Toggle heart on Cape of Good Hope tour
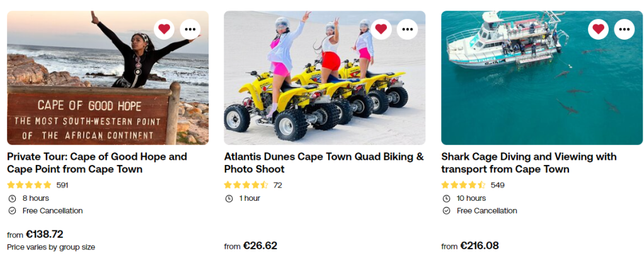The height and width of the screenshot is (260, 644). pyautogui.click(x=164, y=29)
